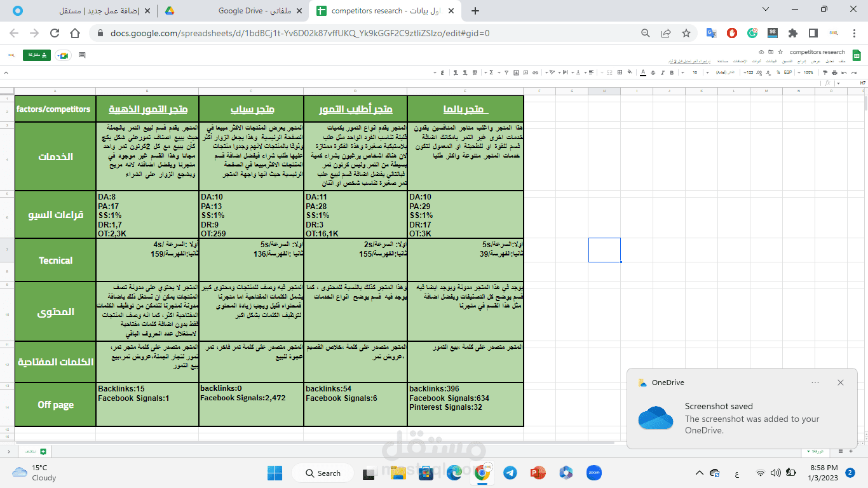Open the functions sigma dropdown
Image resolution: width=868 pixels, height=488 pixels.
click(x=489, y=72)
